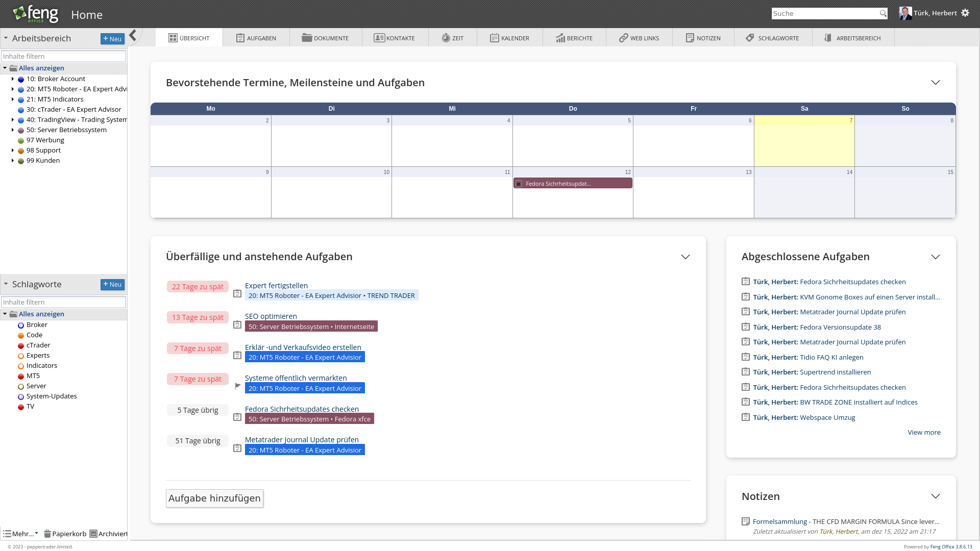Select the red cTrader tag color dot
Image resolution: width=980 pixels, height=551 pixels.
(x=21, y=345)
